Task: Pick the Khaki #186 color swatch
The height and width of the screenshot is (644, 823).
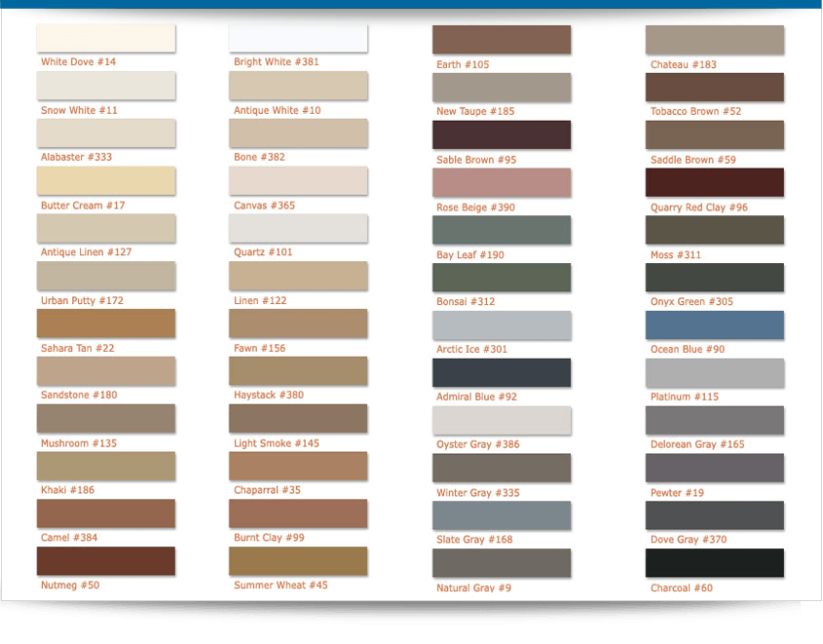Action: [x=106, y=466]
